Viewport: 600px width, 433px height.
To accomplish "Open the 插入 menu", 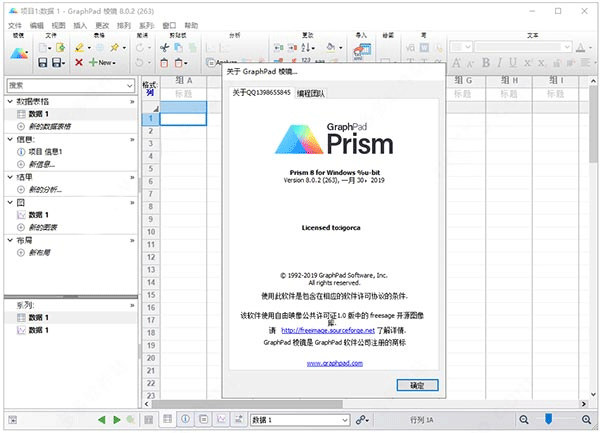I will [80, 25].
